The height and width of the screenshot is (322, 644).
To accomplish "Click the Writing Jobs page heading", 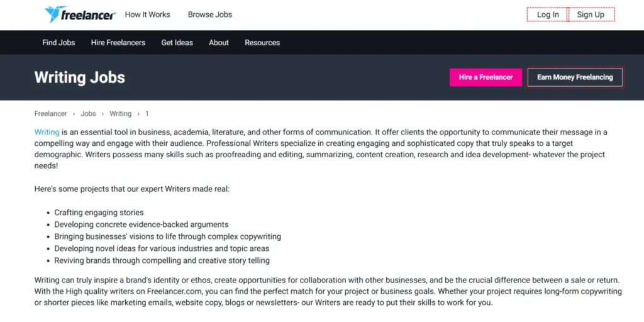I will coord(80,77).
